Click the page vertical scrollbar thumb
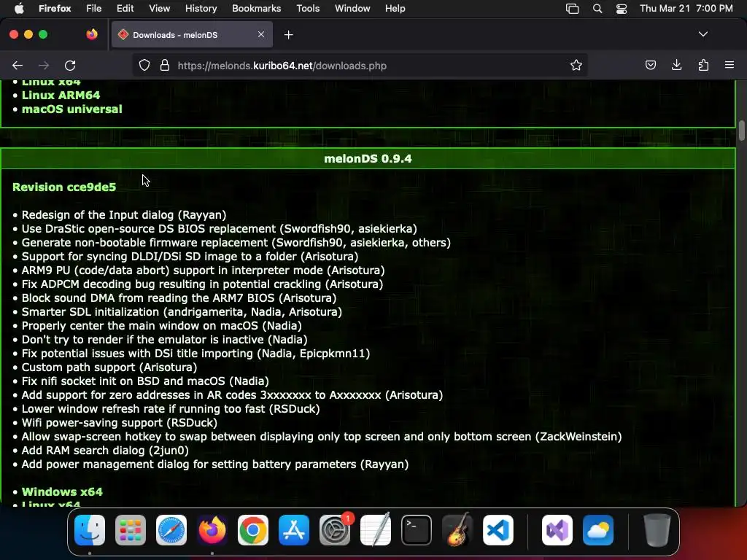Image resolution: width=747 pixels, height=560 pixels. [x=741, y=131]
